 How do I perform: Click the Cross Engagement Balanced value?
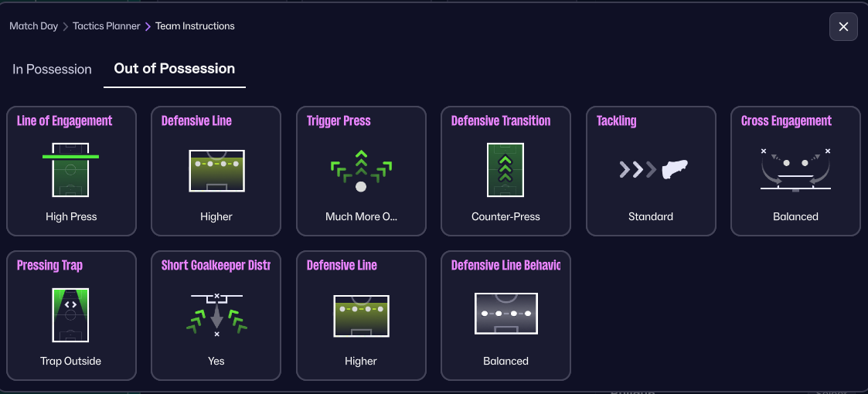coord(795,217)
